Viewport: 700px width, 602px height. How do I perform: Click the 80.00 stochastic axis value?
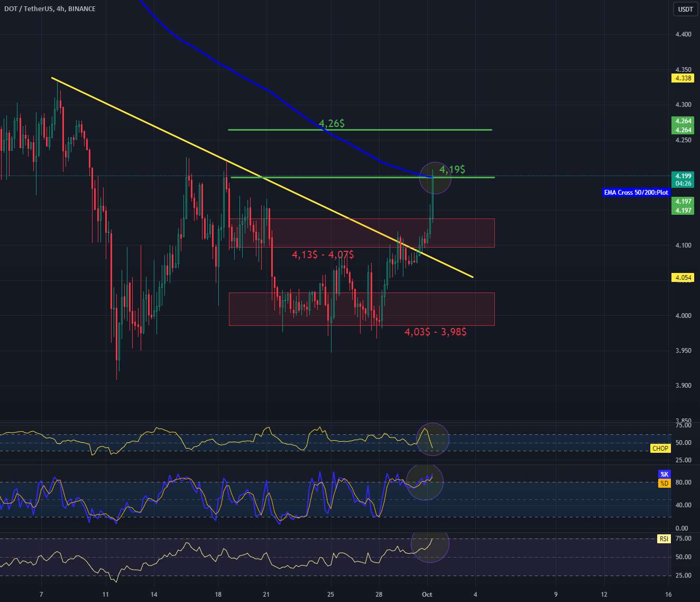point(683,482)
